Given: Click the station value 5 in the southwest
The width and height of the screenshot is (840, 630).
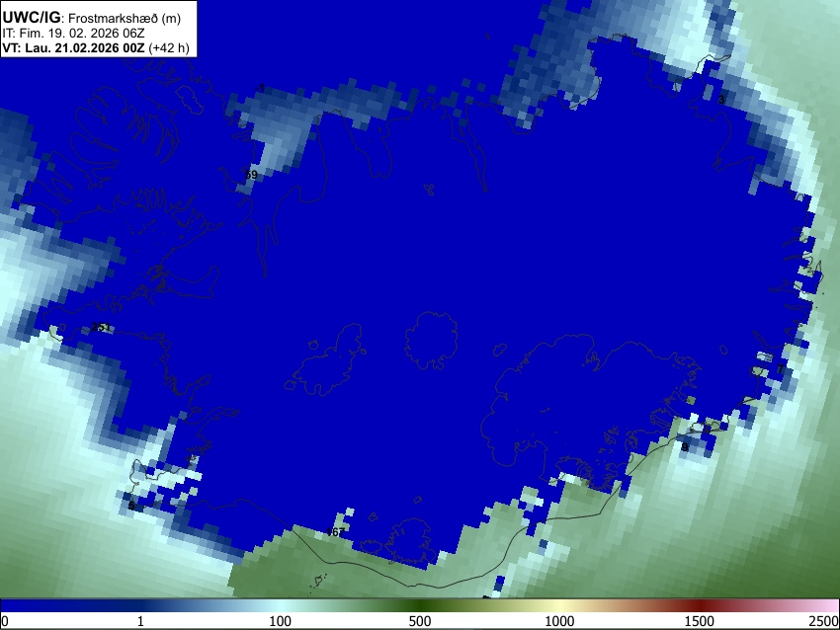Looking at the screenshot, I should pos(131,506).
